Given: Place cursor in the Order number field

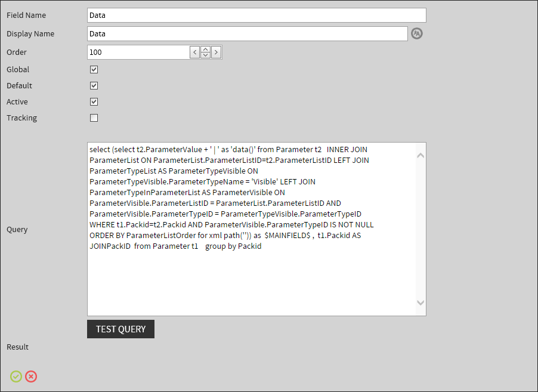Looking at the screenshot, I should point(138,52).
